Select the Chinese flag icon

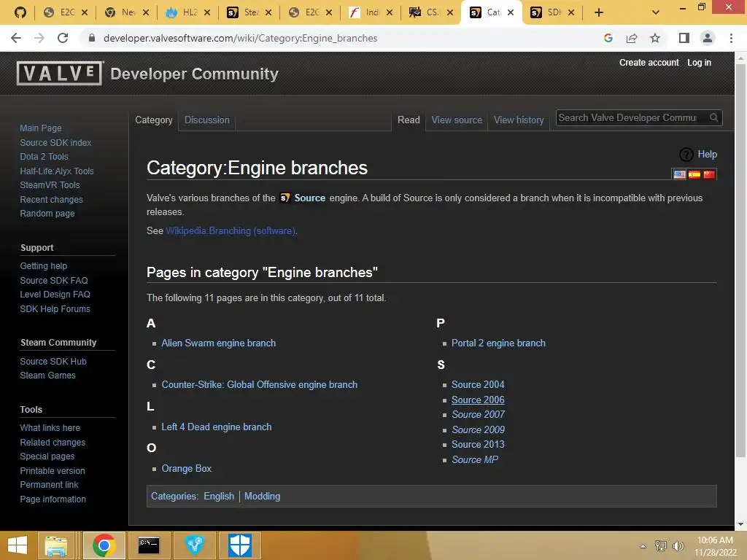709,174
